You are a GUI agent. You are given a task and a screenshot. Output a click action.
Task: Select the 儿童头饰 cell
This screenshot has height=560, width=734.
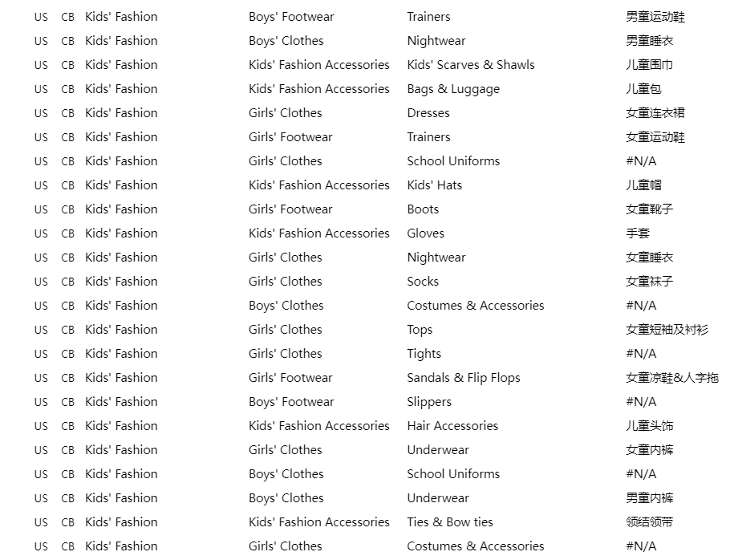(x=649, y=426)
